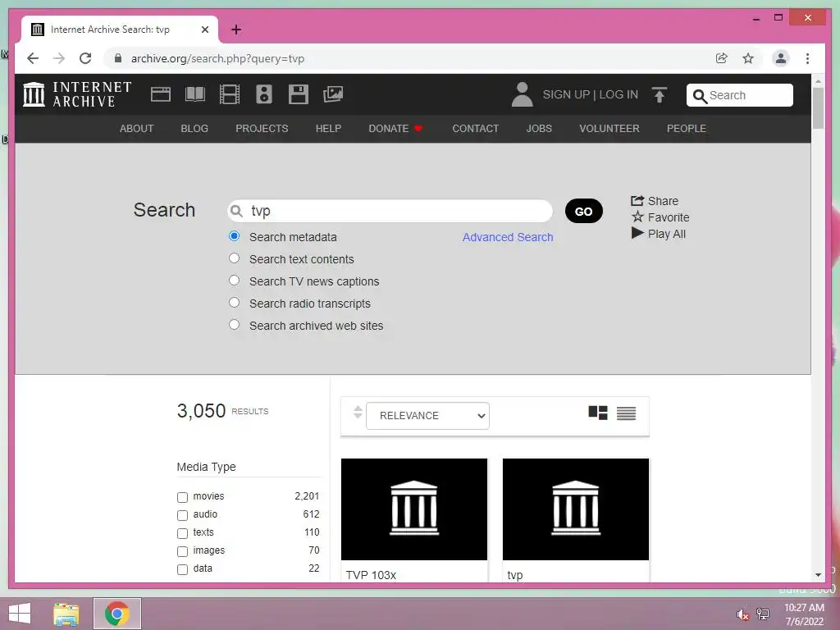Click the SIGN UP link
840x630 pixels.
point(566,94)
